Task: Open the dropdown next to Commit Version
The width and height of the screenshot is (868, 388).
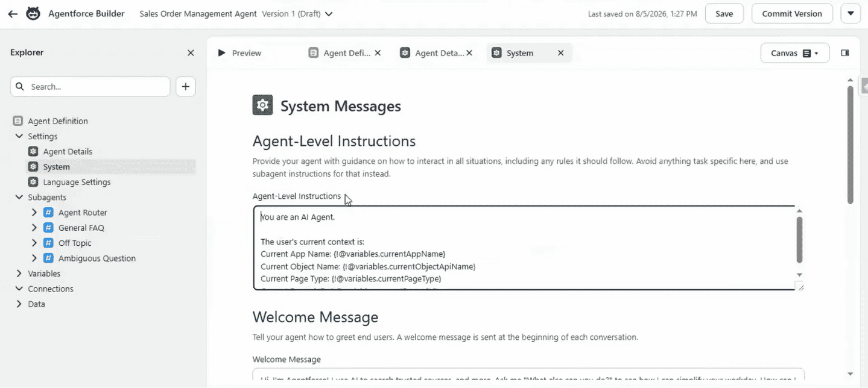Action: 851,14
